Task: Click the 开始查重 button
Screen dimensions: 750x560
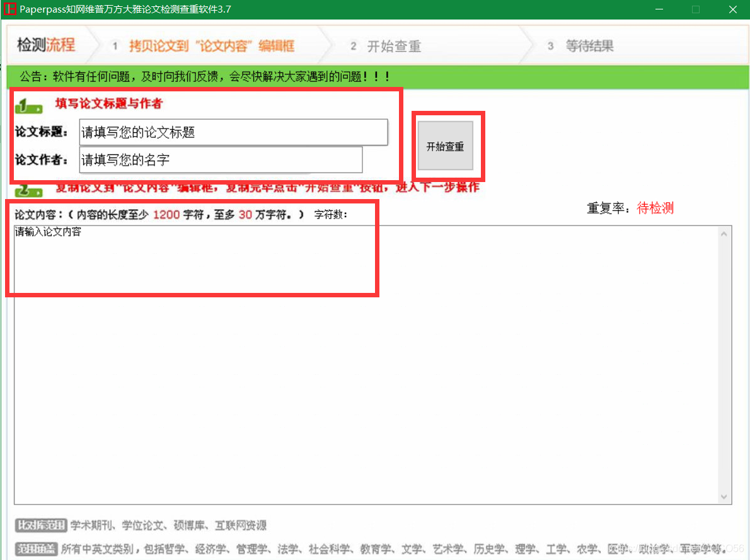Action: [x=446, y=146]
